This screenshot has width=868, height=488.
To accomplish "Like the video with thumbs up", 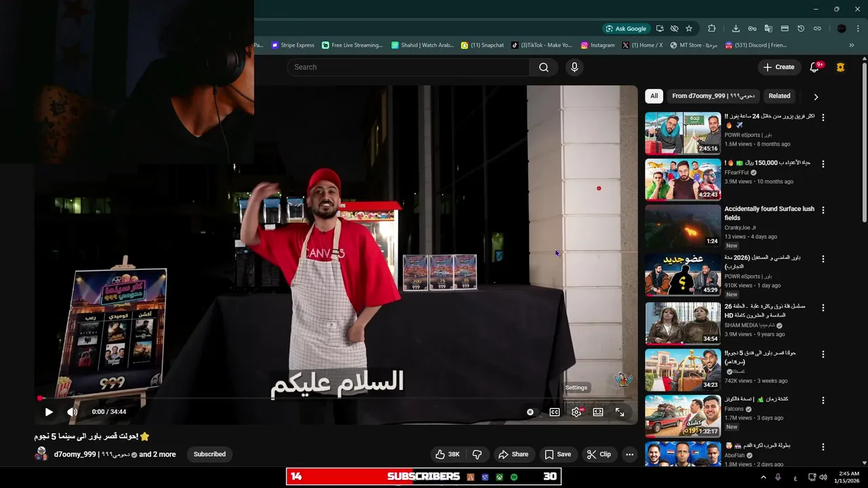I will click(x=448, y=454).
